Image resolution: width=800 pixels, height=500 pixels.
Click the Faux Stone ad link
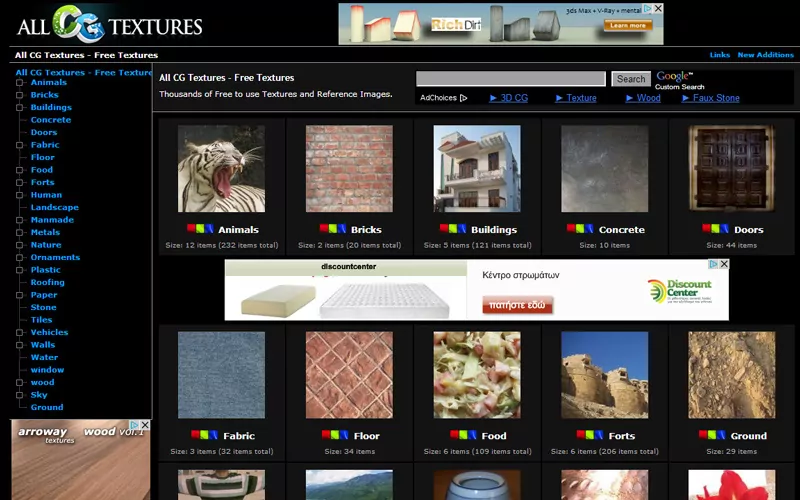(x=715, y=98)
